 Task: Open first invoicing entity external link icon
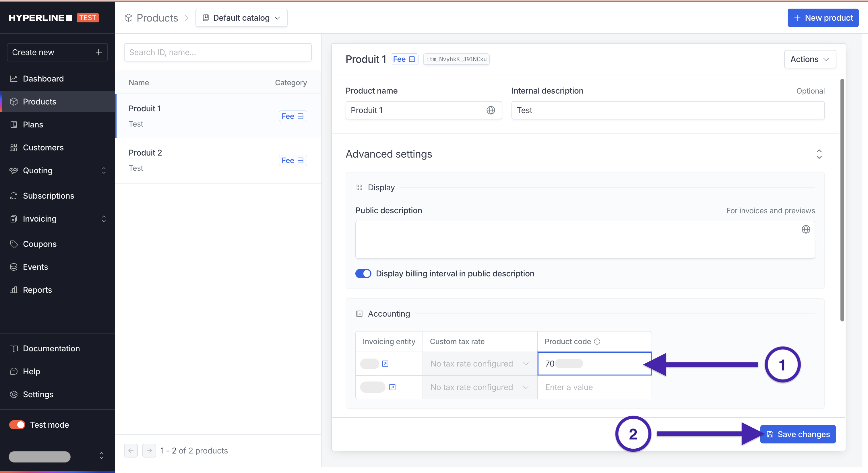click(x=385, y=364)
